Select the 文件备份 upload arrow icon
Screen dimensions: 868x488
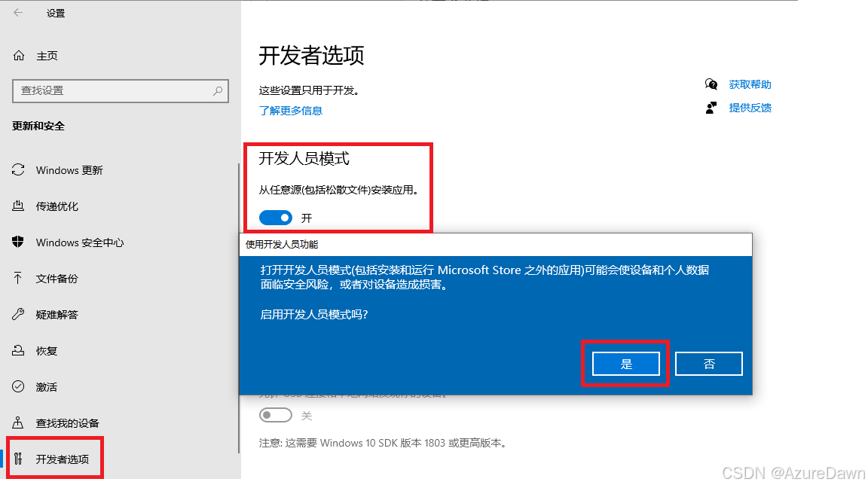pos(18,278)
